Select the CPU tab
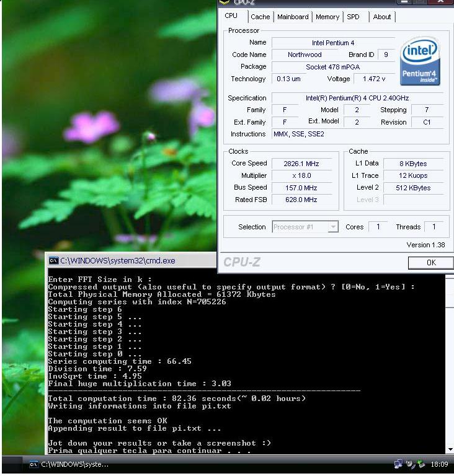The height and width of the screenshot is (476, 454). [231, 15]
